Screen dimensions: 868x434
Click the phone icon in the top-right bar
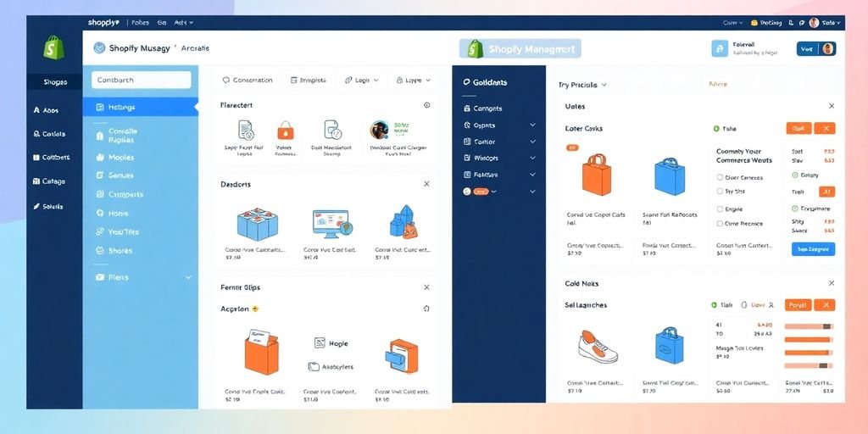[791, 23]
